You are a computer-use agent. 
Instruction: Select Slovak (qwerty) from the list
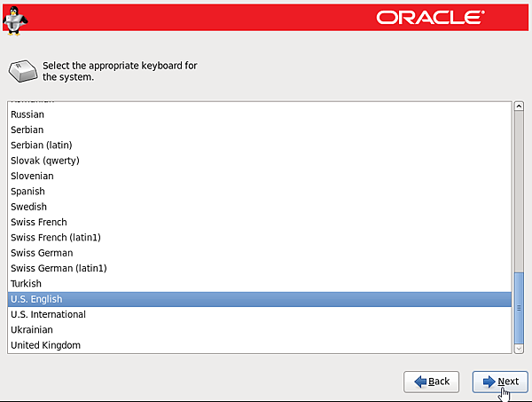(45, 161)
